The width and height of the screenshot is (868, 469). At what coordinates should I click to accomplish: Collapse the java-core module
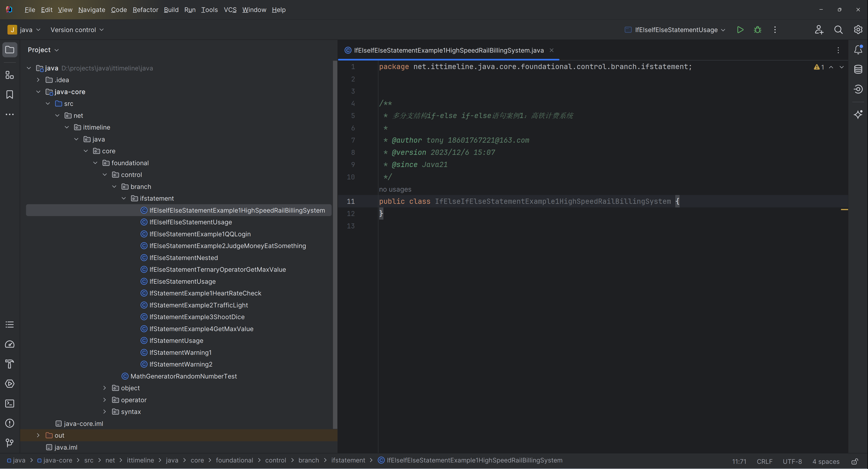click(x=38, y=92)
